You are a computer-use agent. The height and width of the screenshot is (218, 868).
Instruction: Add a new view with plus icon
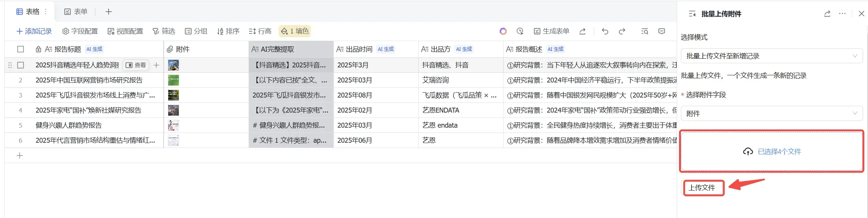point(109,12)
